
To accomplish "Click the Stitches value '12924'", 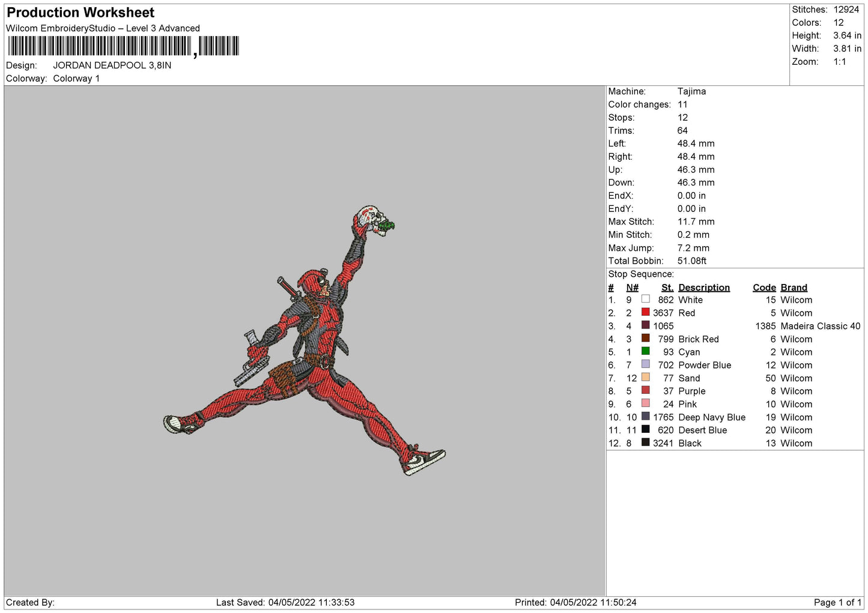I will (x=846, y=10).
